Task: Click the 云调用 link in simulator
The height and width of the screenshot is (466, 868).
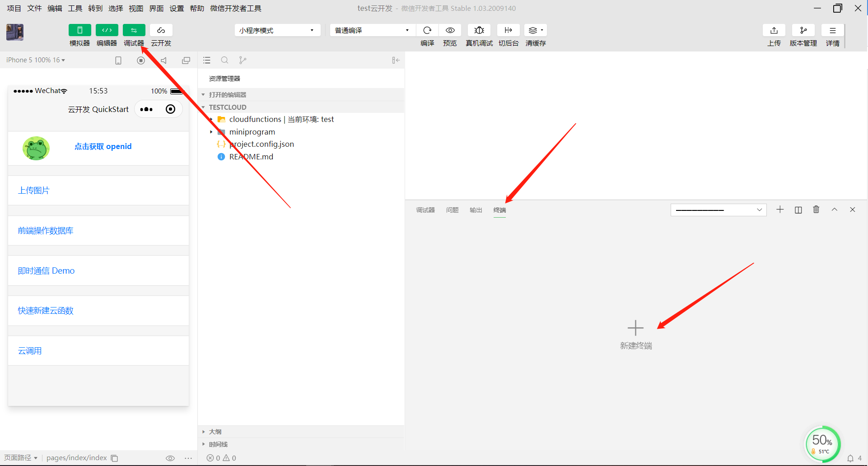Action: [x=30, y=351]
